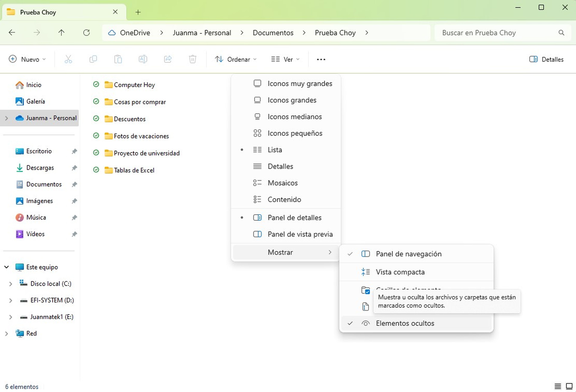This screenshot has width=576, height=392.
Task: Choose Iconos grandes view
Action: point(286,100)
